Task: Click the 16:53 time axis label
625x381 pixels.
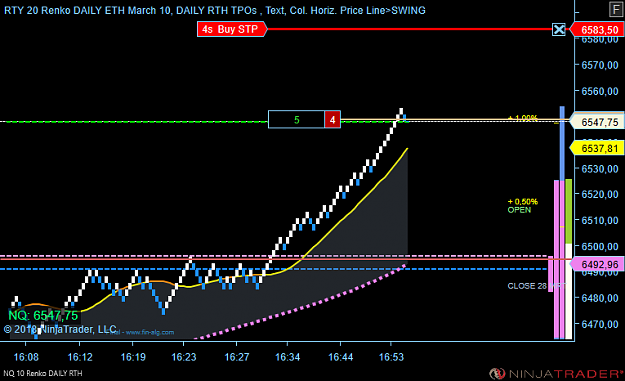Action: [x=391, y=357]
